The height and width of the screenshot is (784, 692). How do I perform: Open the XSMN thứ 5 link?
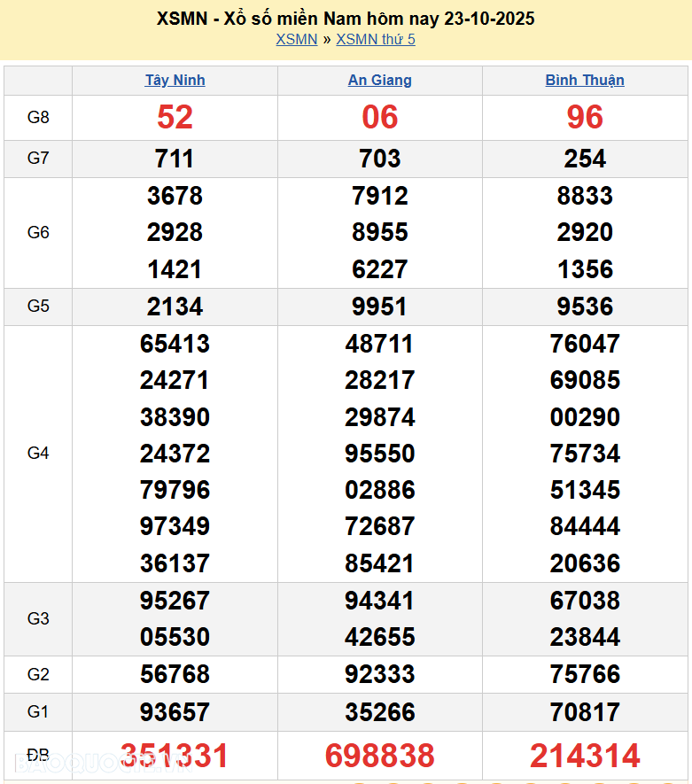pyautogui.click(x=376, y=39)
